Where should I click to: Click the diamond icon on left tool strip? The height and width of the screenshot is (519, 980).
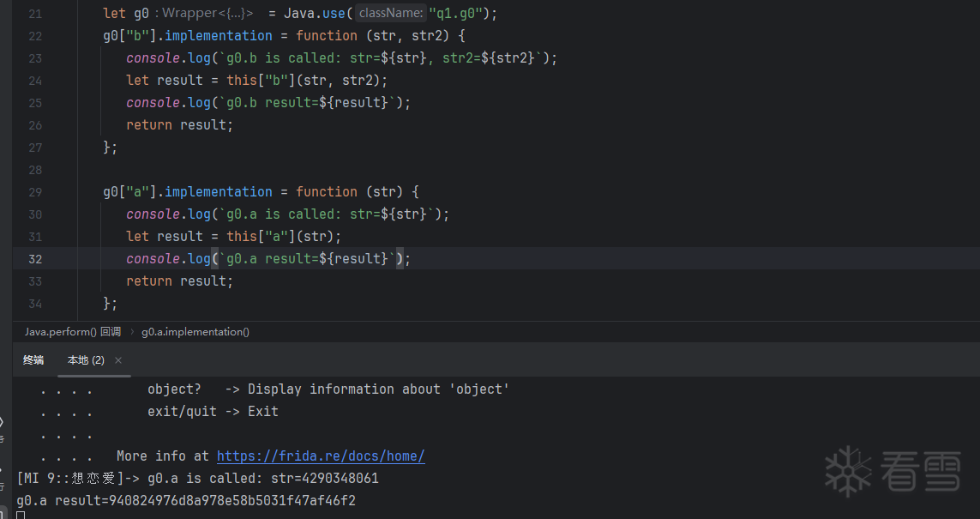point(2,421)
